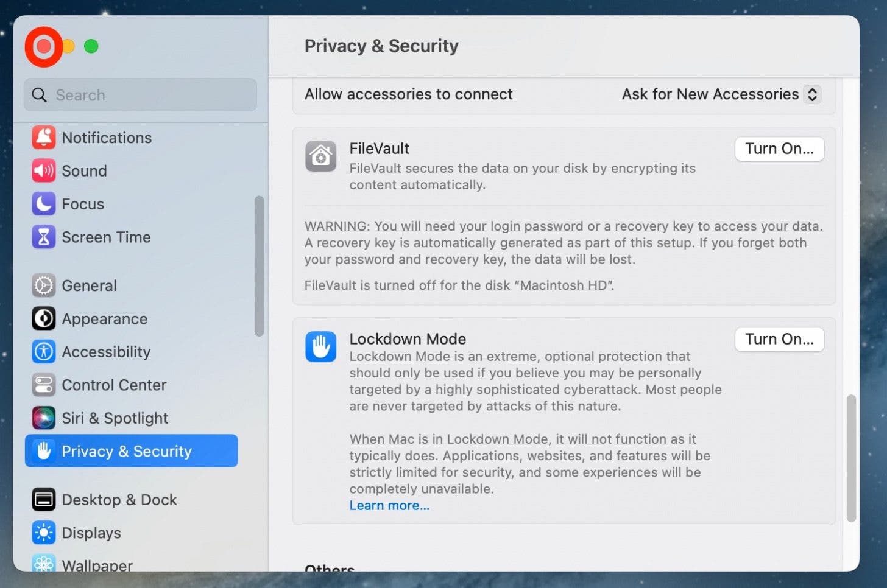Focus the sidebar Search field
This screenshot has height=588, width=887.
140,95
